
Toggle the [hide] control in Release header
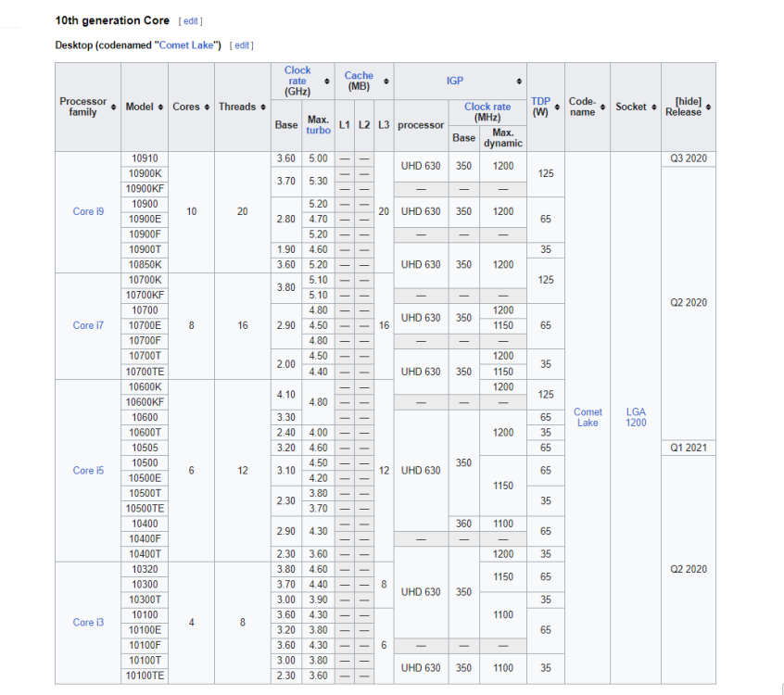pos(688,101)
